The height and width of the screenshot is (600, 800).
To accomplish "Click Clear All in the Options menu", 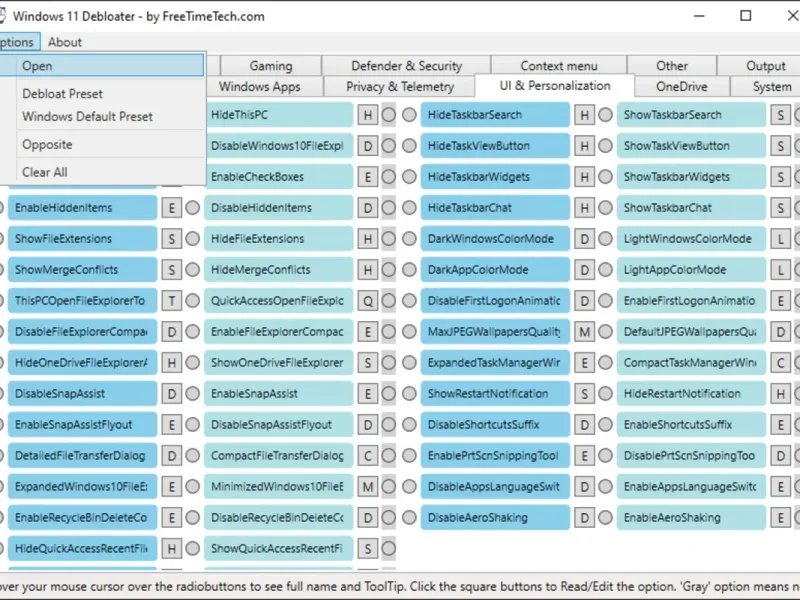I will click(x=102, y=172).
